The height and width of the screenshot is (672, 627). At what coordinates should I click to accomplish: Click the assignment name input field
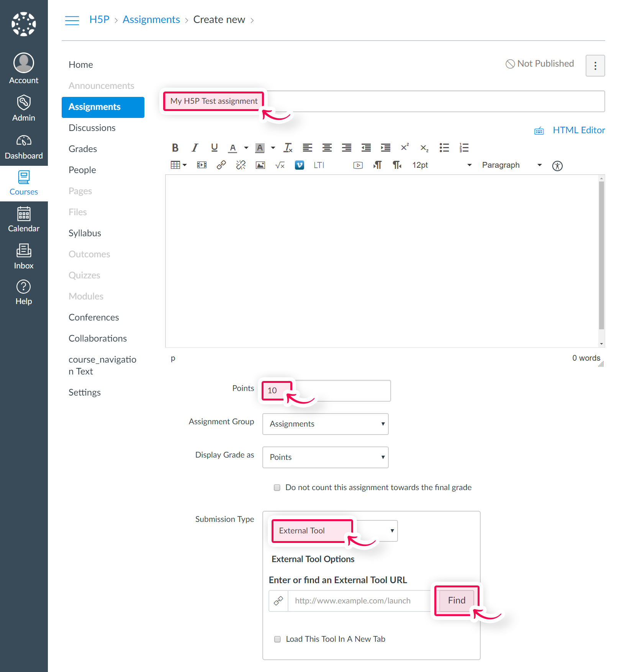(385, 101)
